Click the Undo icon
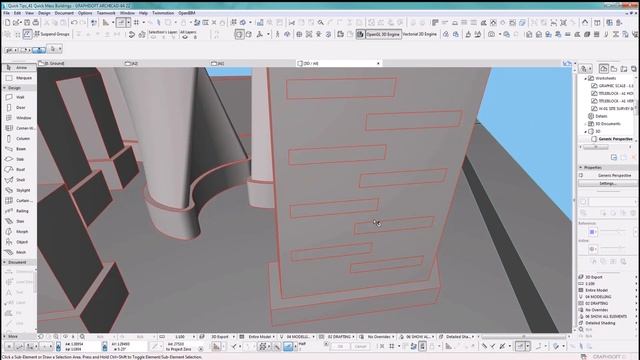640x360 pixels. pos(74,23)
